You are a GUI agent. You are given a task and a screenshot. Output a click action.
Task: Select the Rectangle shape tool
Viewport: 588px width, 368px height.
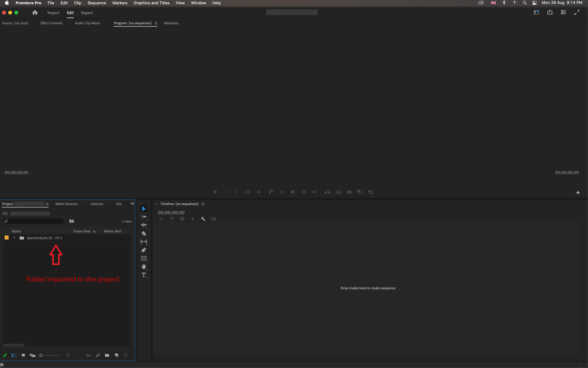(x=143, y=259)
